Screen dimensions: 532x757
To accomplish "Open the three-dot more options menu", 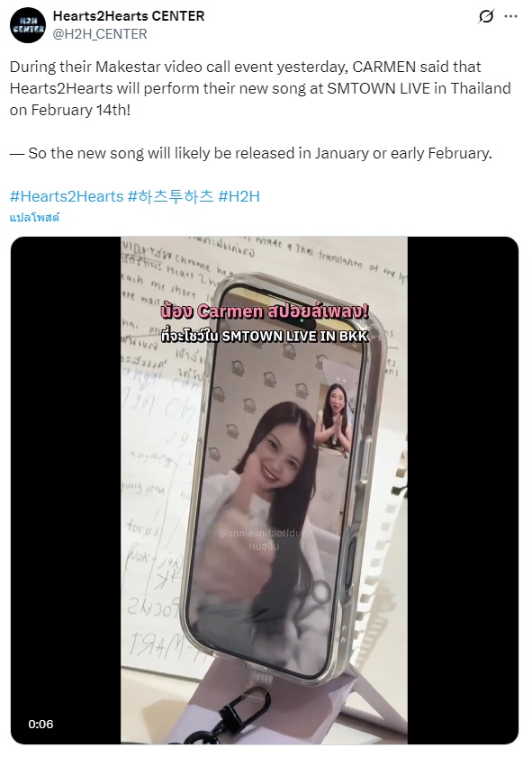I will 510,16.
